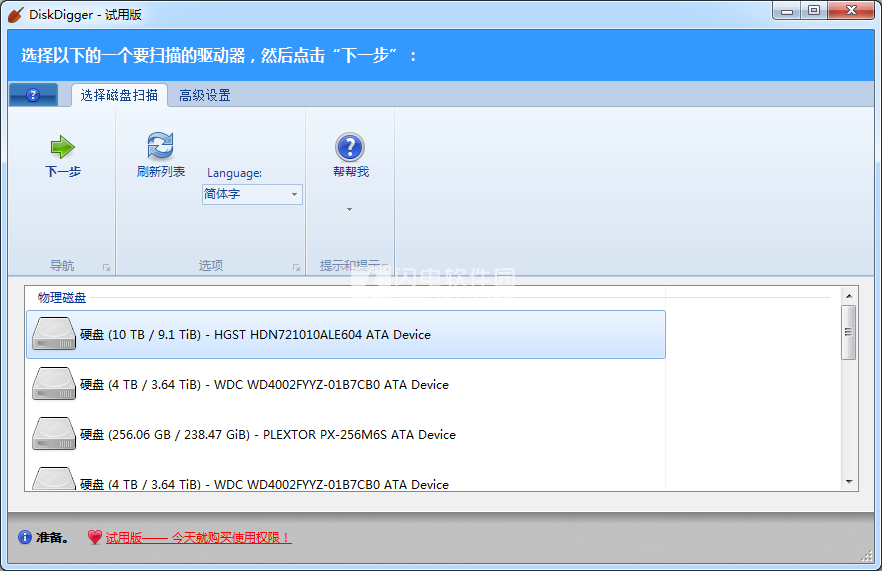Click the blue Help me question icon
Screen dimensions: 882x571
click(350, 147)
